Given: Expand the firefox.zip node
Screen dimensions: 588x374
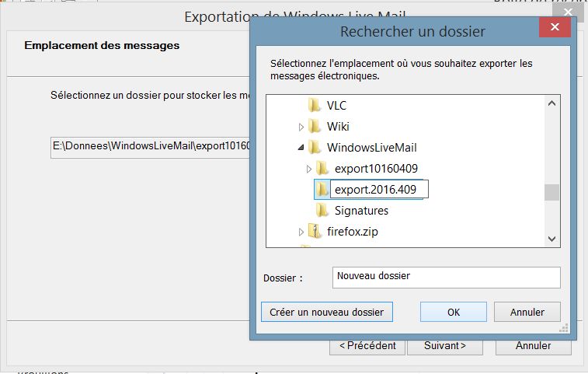Looking at the screenshot, I should (301, 232).
